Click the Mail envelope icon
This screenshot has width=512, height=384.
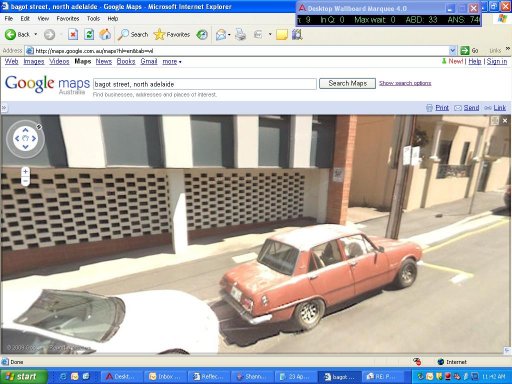(x=221, y=34)
